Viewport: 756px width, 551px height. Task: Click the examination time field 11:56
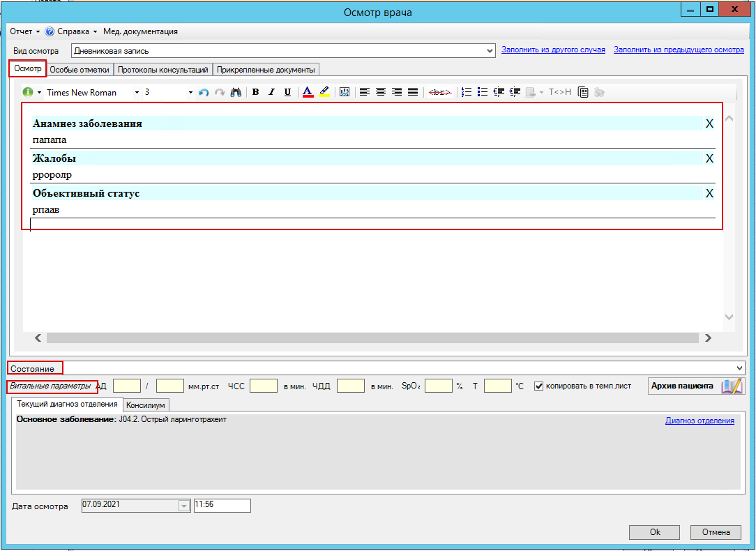222,505
